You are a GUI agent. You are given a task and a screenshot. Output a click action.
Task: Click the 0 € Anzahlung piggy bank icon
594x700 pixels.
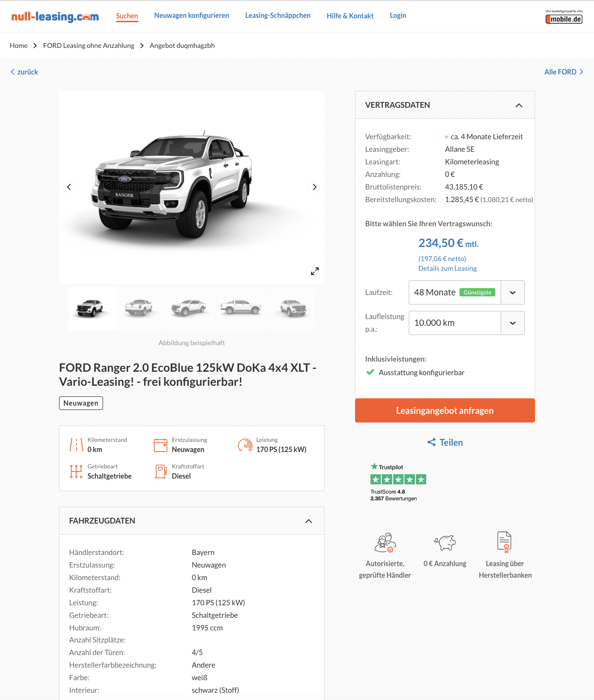click(445, 542)
